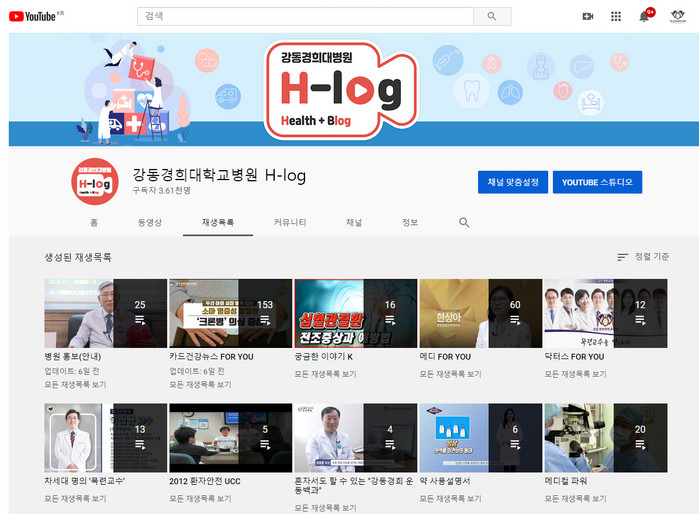Click the channel search magnifier icon
Image resolution: width=699 pixels, height=514 pixels.
[464, 222]
